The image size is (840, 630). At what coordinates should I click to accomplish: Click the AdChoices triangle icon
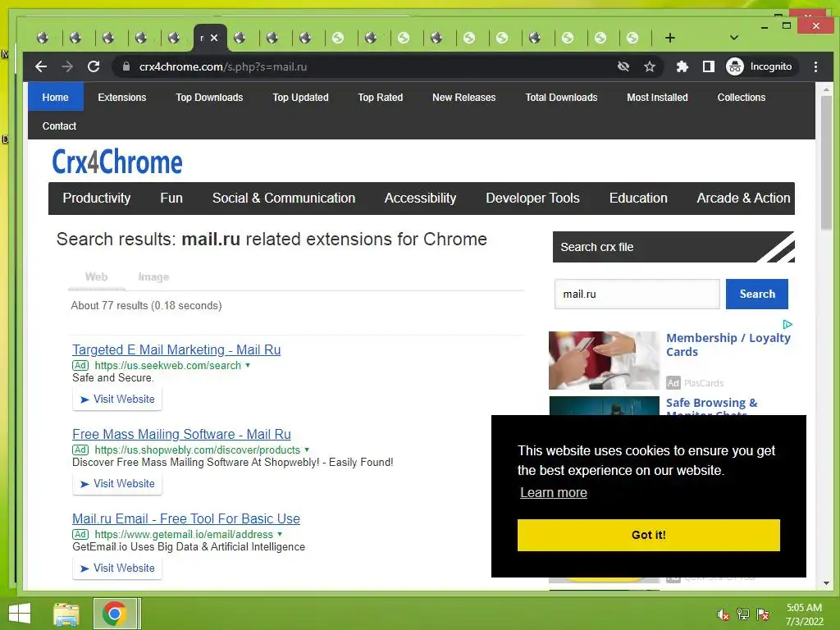point(787,325)
